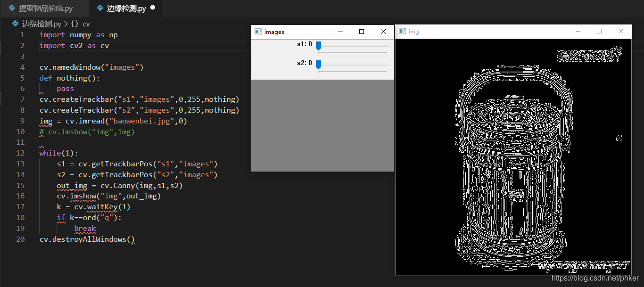Viewport: 644px width, 287px height.
Task: Click cv.destroyAllWindows() line
Action: (x=87, y=239)
